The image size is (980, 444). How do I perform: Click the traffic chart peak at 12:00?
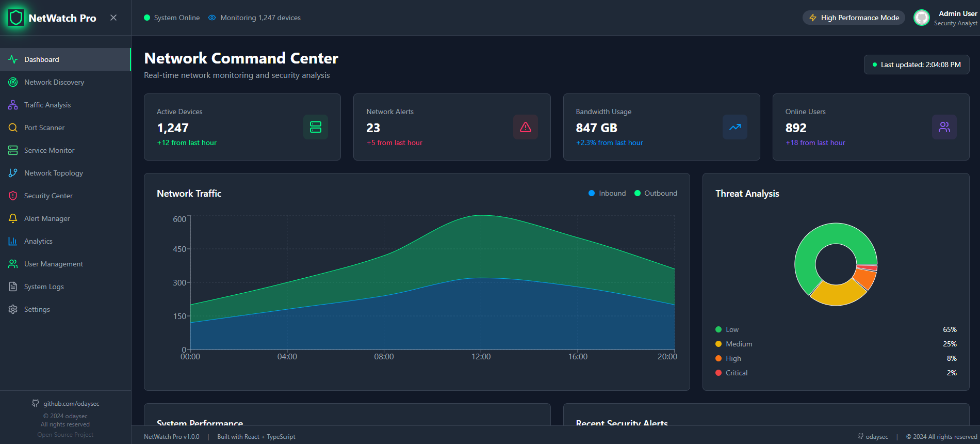coord(481,215)
